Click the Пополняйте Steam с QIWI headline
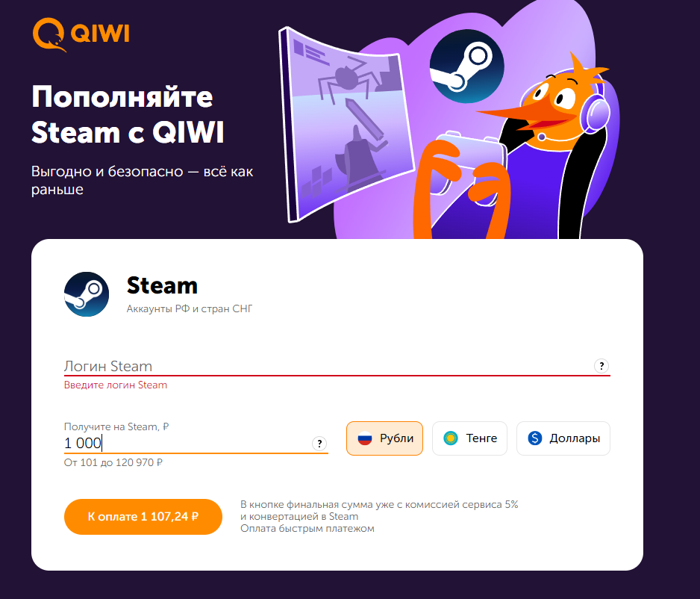This screenshot has height=599, width=700. 128,115
